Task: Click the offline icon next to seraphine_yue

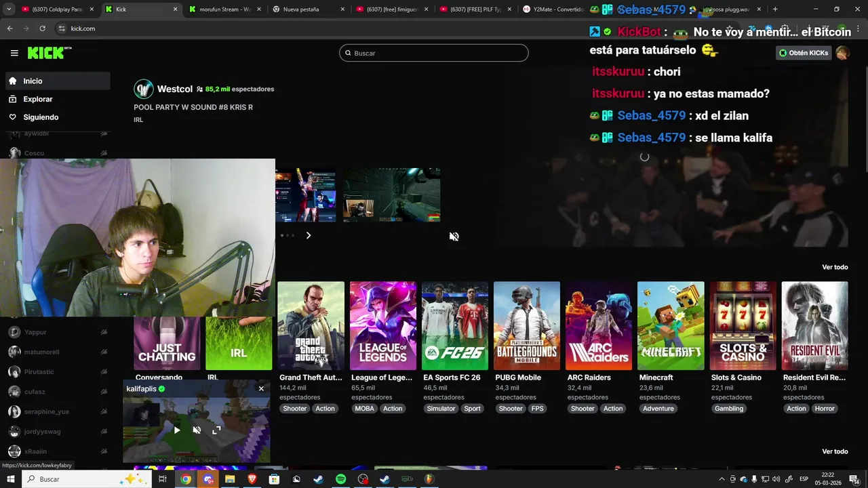Action: (104, 411)
